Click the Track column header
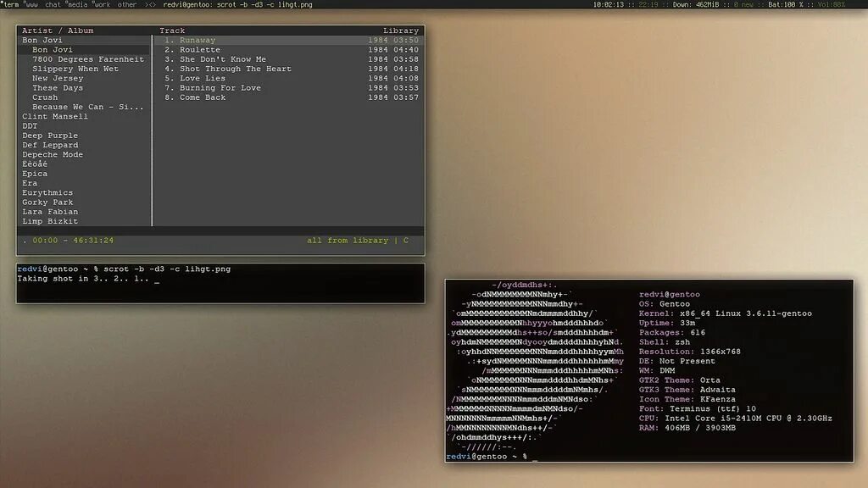The image size is (868, 488). coord(172,30)
